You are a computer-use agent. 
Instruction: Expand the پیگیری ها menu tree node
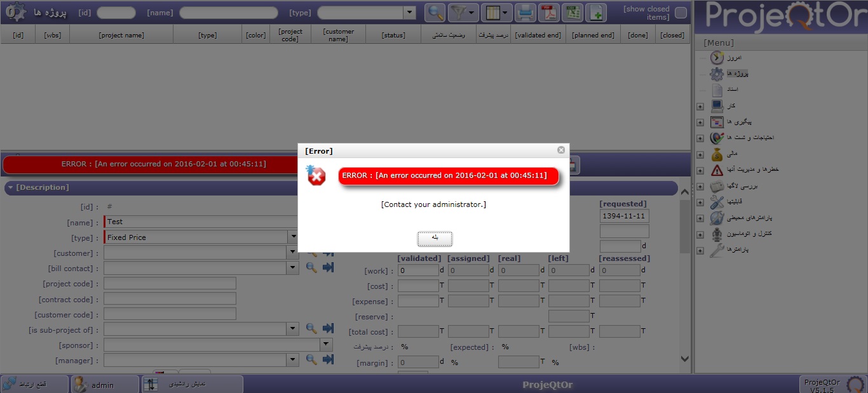pyautogui.click(x=700, y=122)
